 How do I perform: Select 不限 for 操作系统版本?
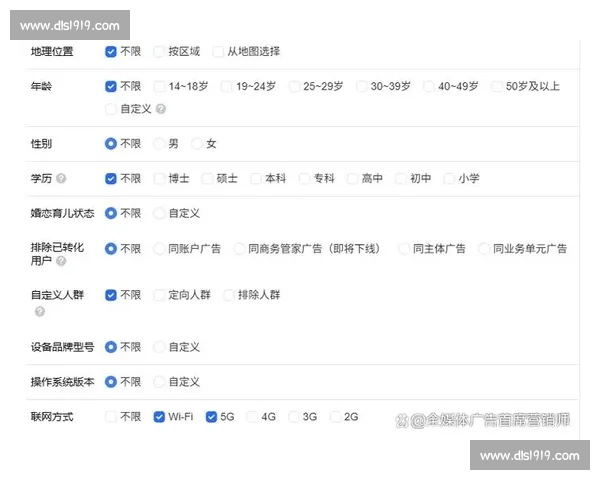(111, 382)
